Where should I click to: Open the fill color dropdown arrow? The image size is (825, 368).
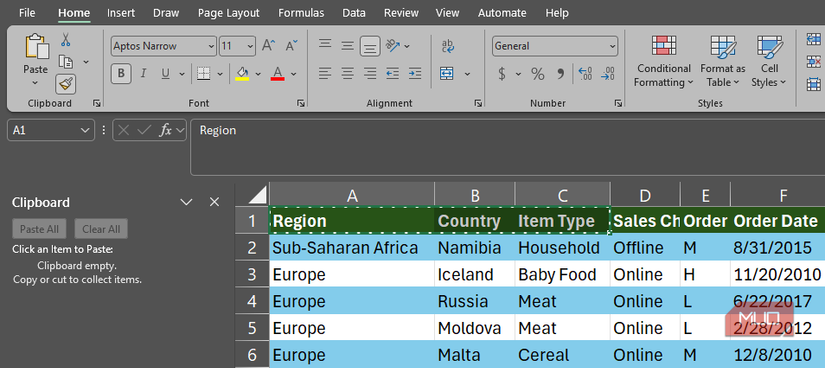[x=258, y=74]
